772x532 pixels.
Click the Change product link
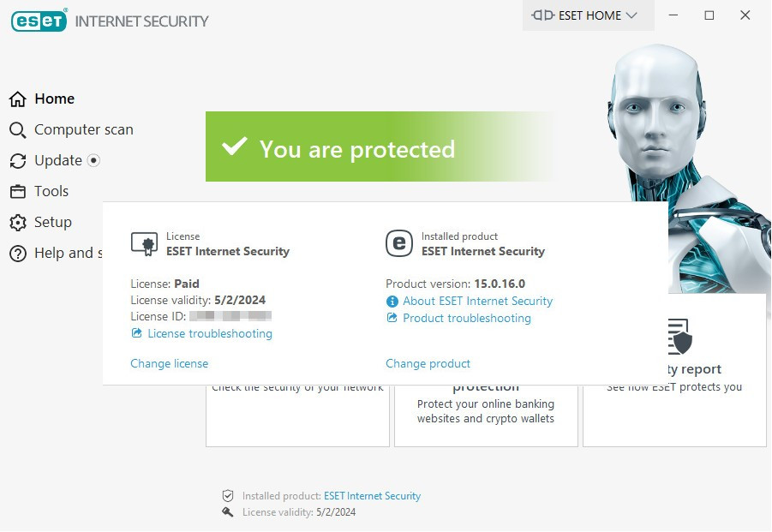tap(428, 364)
